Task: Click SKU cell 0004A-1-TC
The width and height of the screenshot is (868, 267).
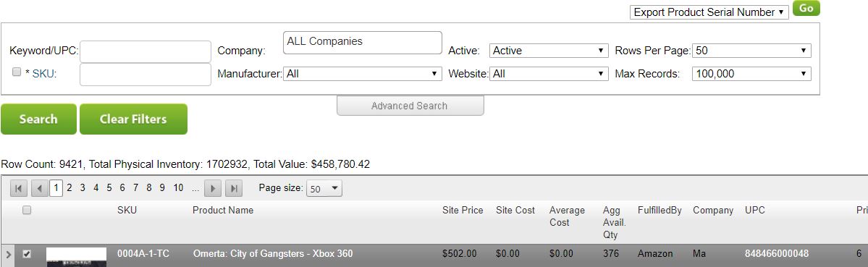Action: point(143,254)
